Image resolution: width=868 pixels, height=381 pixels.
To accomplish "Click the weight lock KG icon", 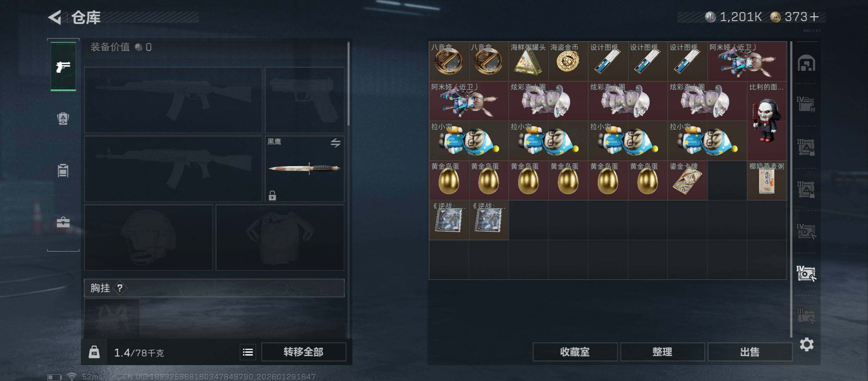I will pos(94,352).
